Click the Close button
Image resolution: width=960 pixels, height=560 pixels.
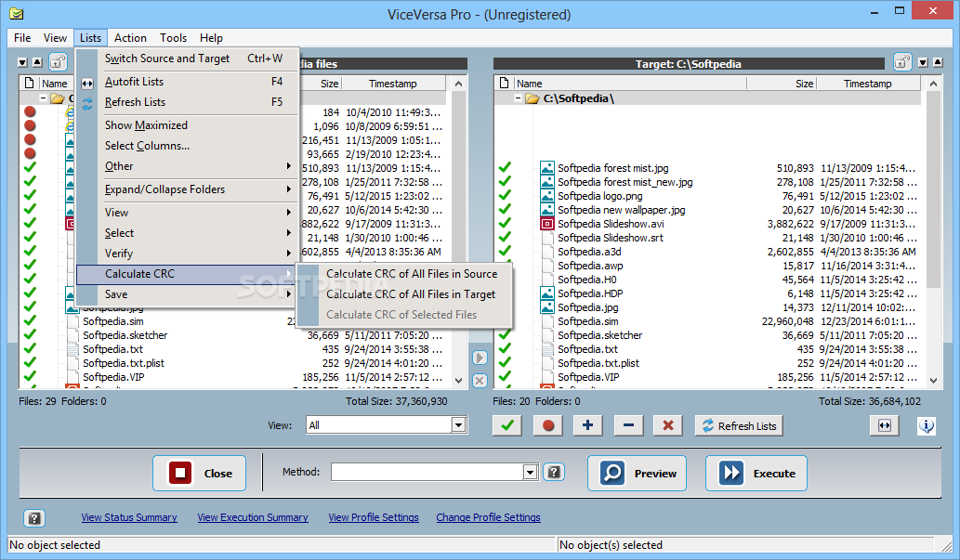pyautogui.click(x=199, y=473)
